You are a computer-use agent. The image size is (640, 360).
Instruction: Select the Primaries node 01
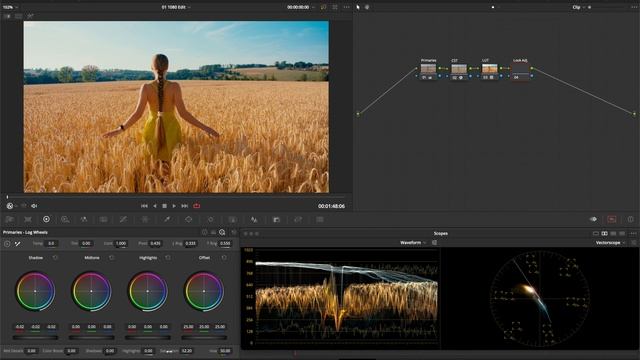coord(428,71)
